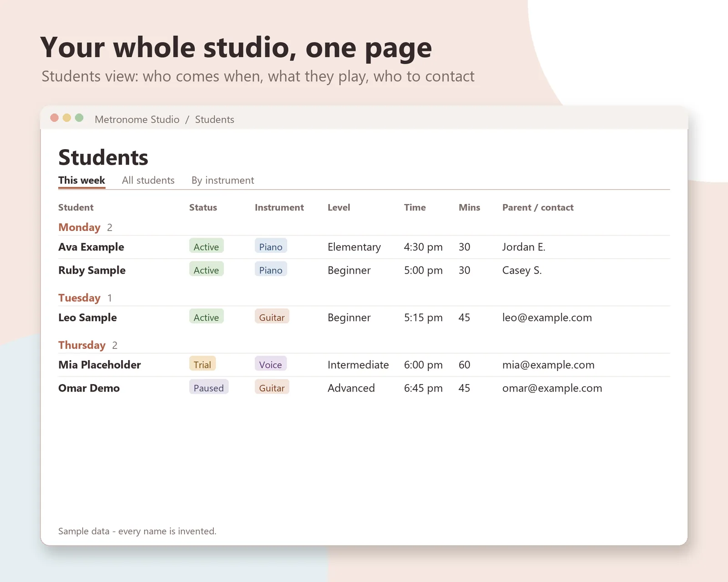Click the Elementary level cell

[354, 247]
